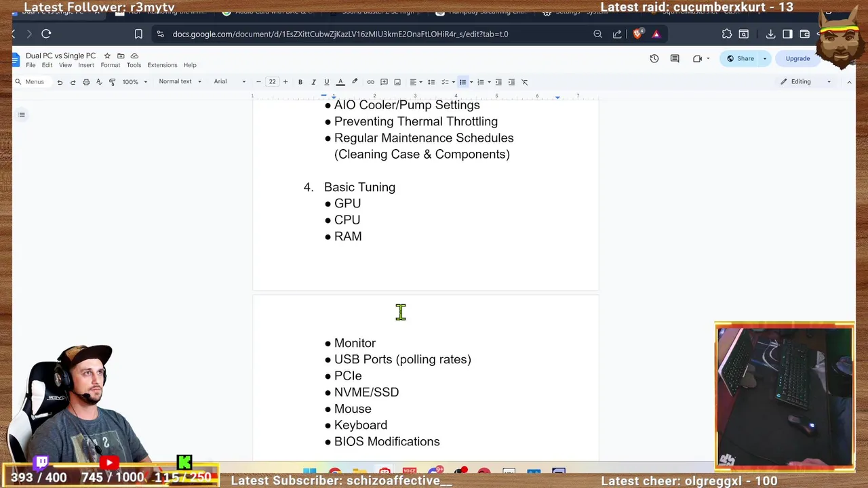Screen dimensions: 868x488
Task: Open the version history clock icon
Action: coord(654,58)
